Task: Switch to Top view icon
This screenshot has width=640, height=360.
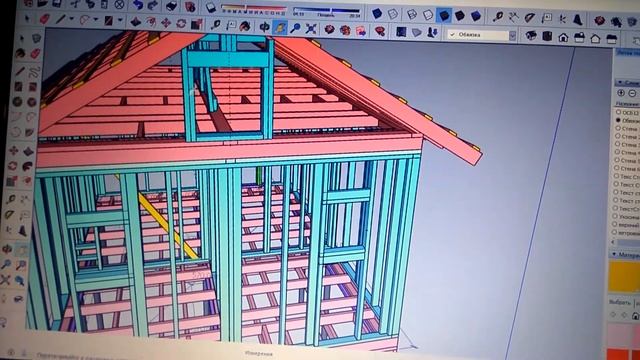Action: [x=547, y=36]
